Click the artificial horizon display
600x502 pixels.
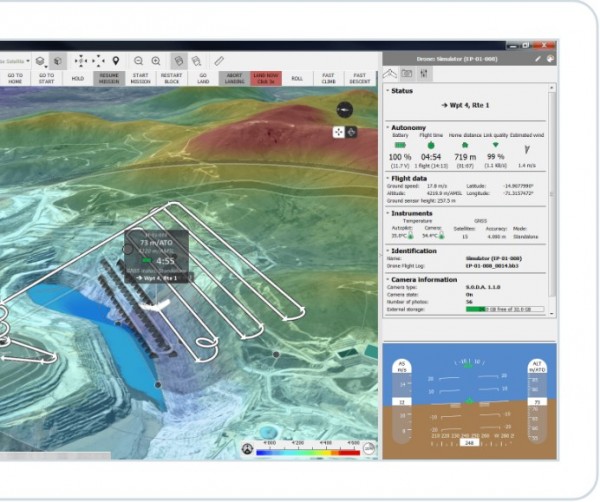point(470,401)
